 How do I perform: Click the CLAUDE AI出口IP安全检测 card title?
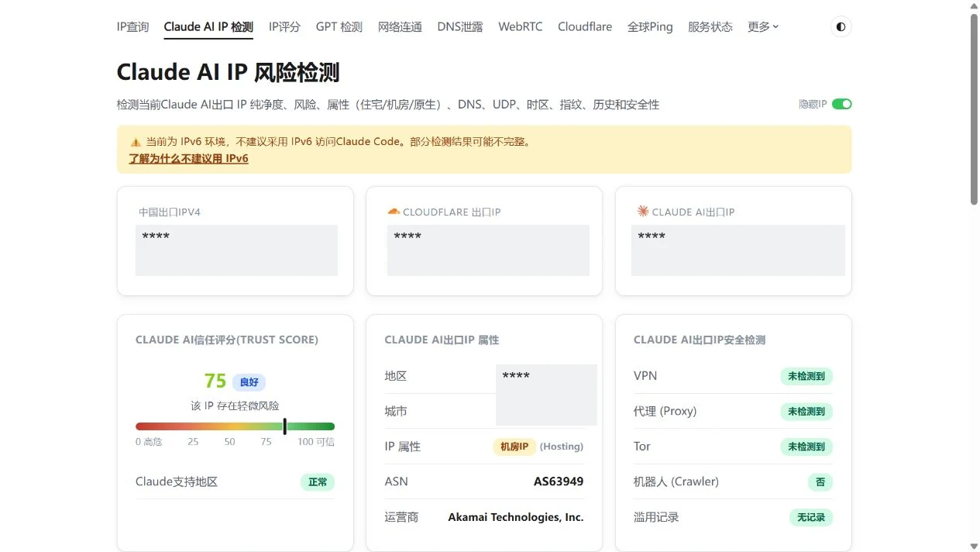pos(700,340)
